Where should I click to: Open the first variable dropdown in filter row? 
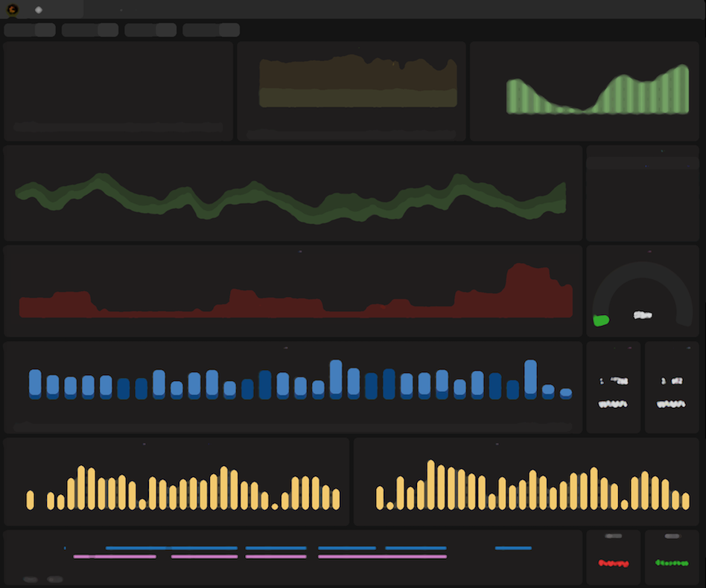pos(30,30)
